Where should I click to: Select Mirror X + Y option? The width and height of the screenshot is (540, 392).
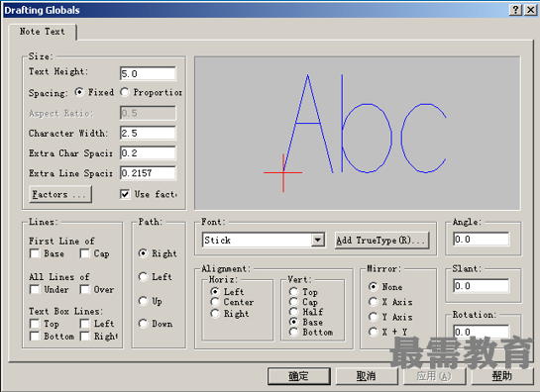374,332
